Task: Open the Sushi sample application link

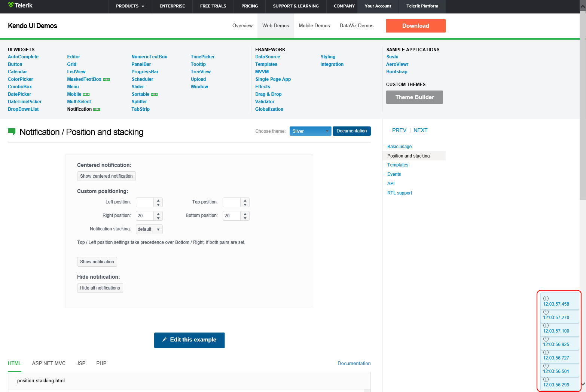Action: (x=392, y=57)
